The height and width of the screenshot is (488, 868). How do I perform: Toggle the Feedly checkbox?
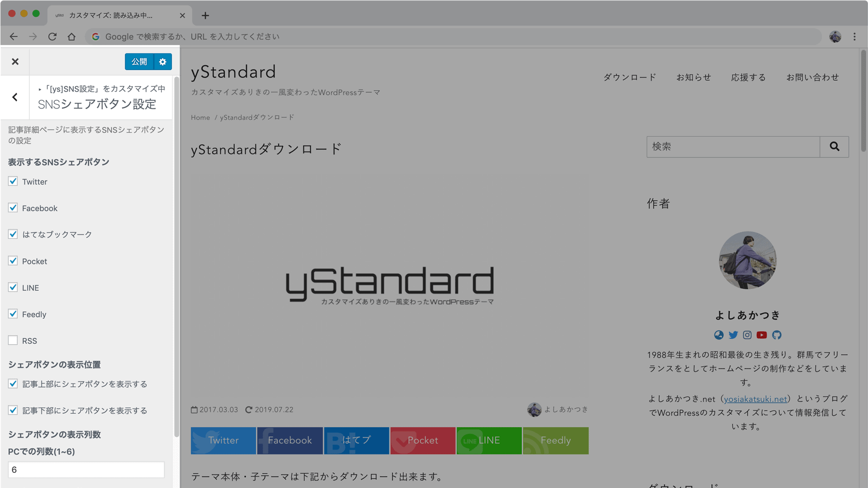13,314
